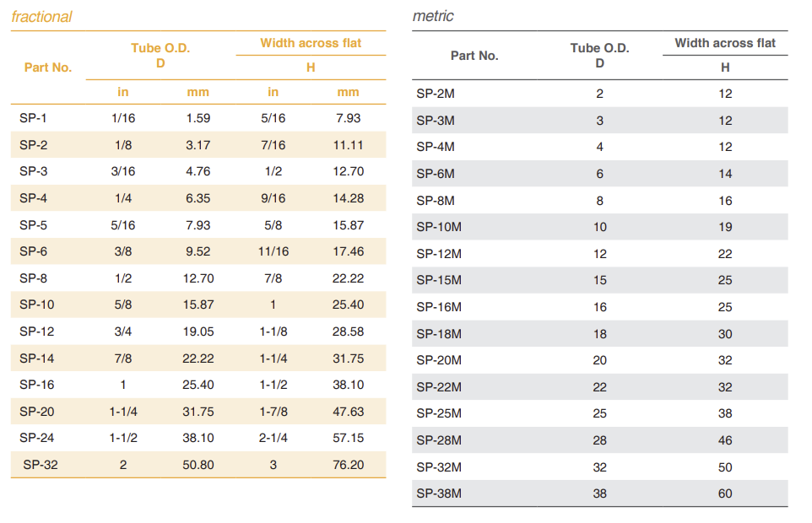Select the 47.63 width value for SP-20
The image size is (812, 523).
(x=348, y=412)
